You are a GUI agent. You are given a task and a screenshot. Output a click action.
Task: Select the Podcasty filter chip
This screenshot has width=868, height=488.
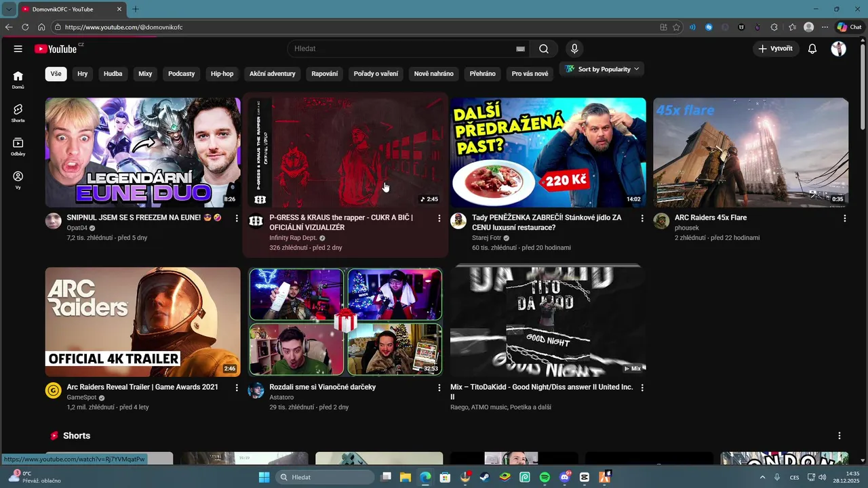point(182,74)
